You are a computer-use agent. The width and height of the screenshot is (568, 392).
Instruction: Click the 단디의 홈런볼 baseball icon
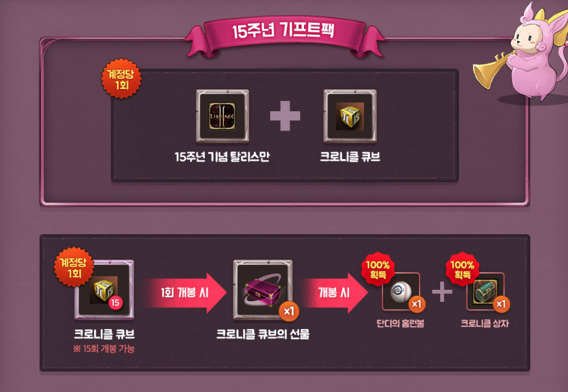[x=401, y=292]
